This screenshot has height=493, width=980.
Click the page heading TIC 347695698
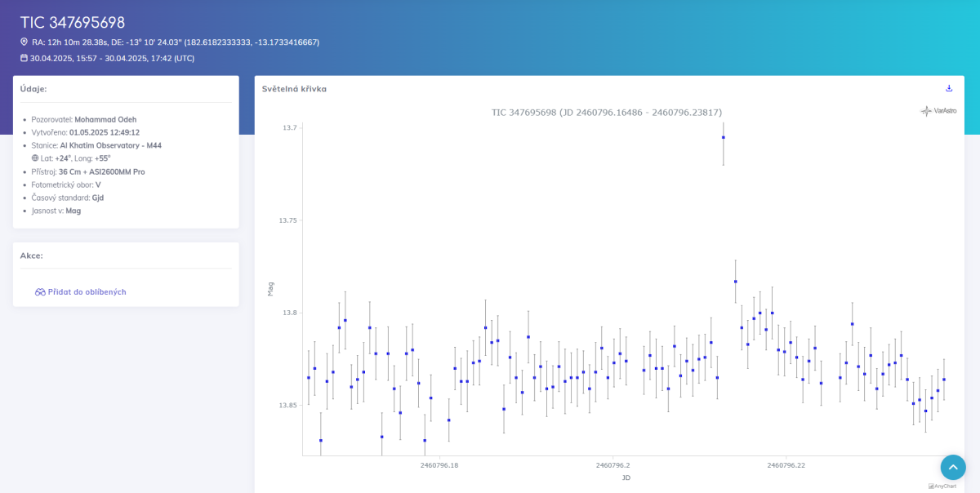[x=73, y=22]
